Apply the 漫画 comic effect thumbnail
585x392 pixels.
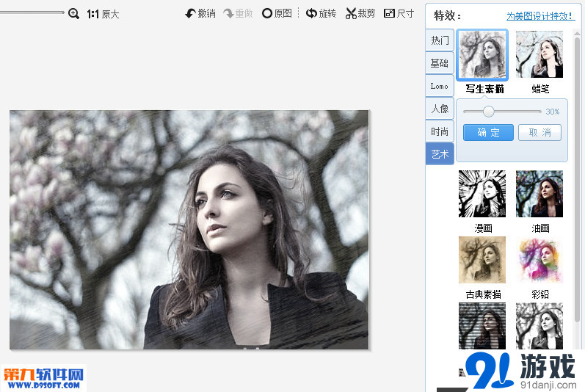482,194
